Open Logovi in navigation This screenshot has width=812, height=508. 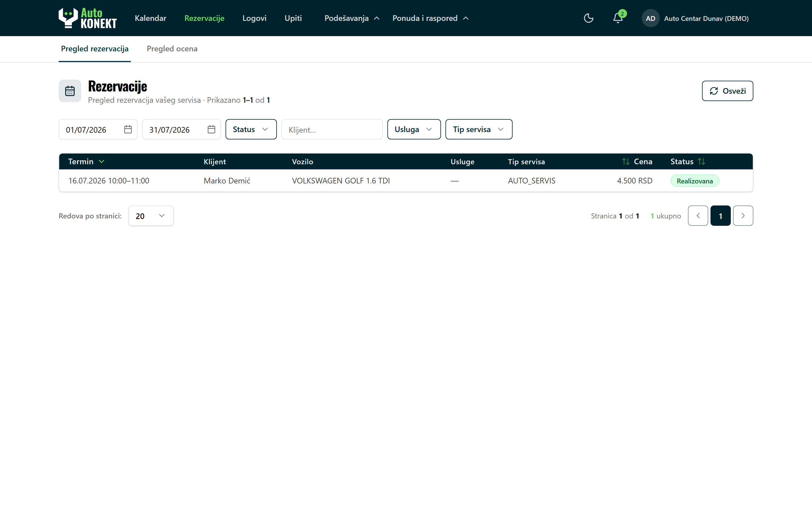tap(254, 18)
